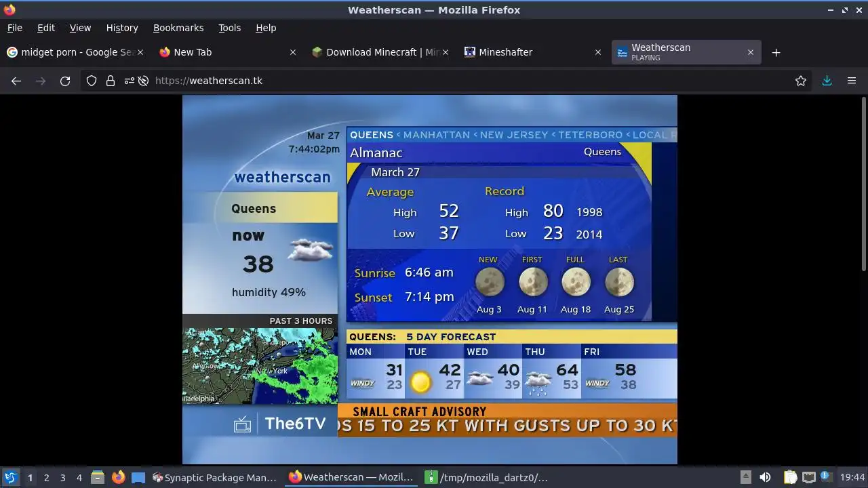
Task: Click the past 3 hours radar map
Action: click(x=260, y=366)
